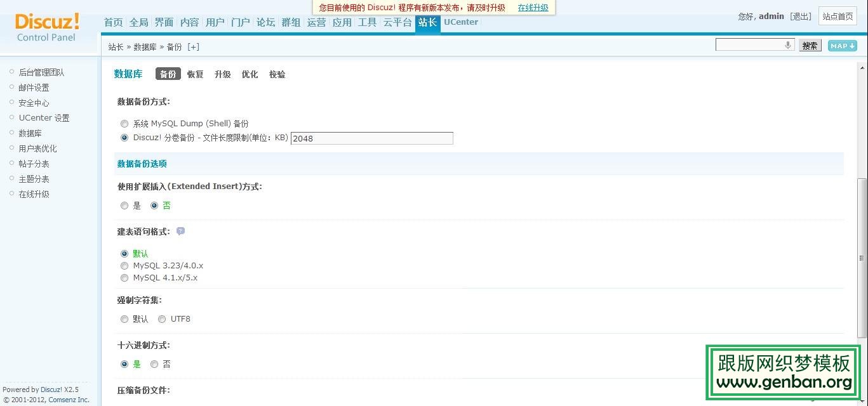Click the scrollbar up arrow
Viewport: 868px width, 406px height.
[x=862, y=67]
